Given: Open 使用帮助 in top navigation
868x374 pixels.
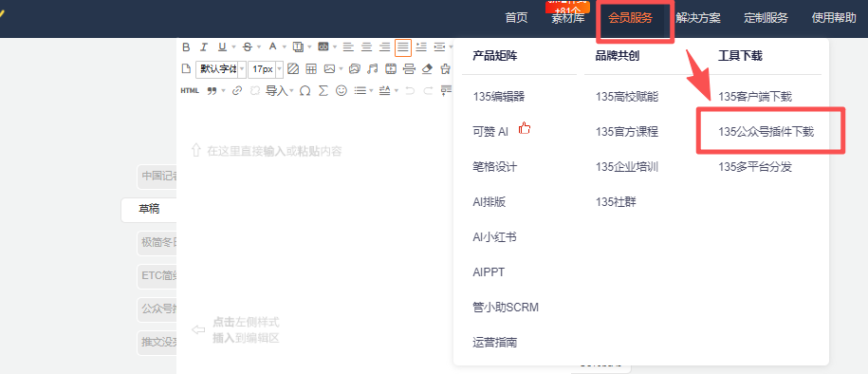Looking at the screenshot, I should (x=834, y=18).
